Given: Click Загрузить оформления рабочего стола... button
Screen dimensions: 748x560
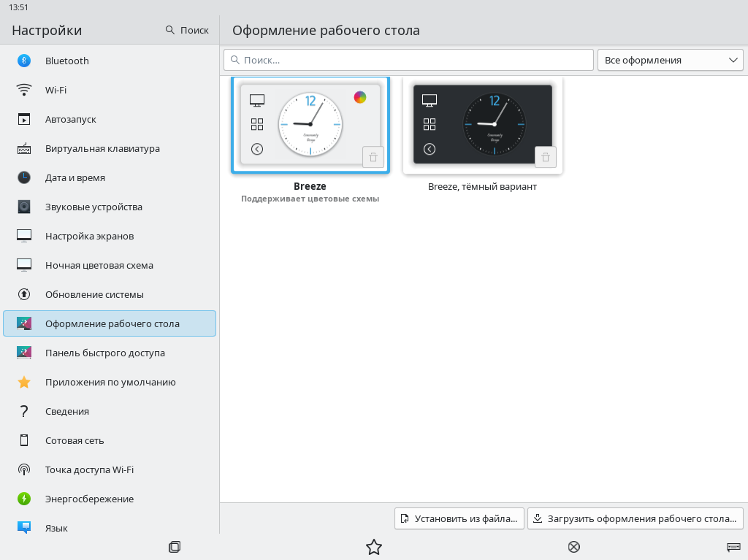Looking at the screenshot, I should point(636,518).
